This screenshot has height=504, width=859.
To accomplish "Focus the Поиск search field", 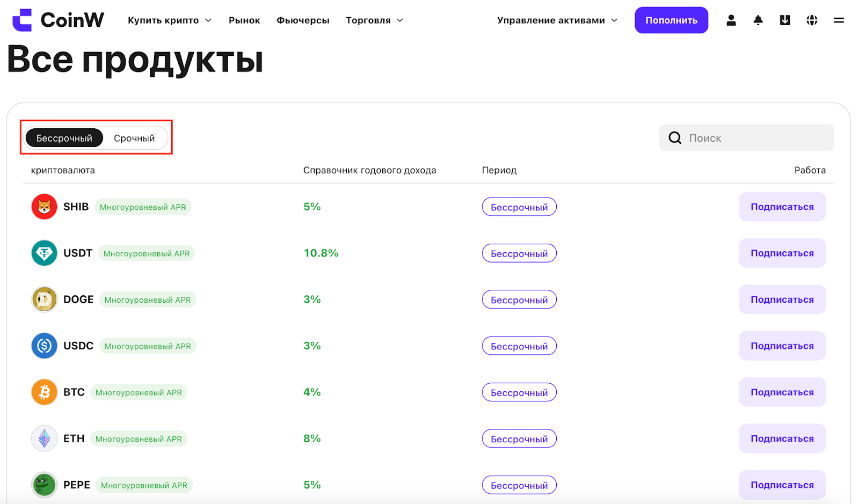I will click(746, 138).
